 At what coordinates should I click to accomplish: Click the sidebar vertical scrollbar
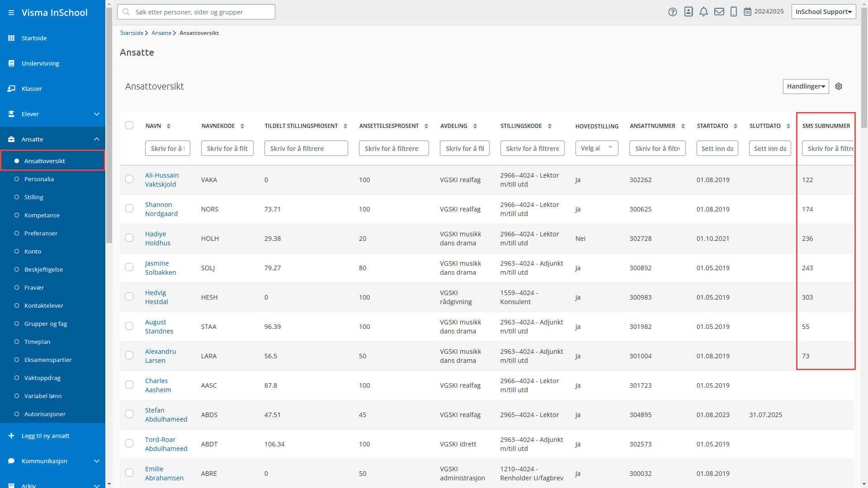109,126
